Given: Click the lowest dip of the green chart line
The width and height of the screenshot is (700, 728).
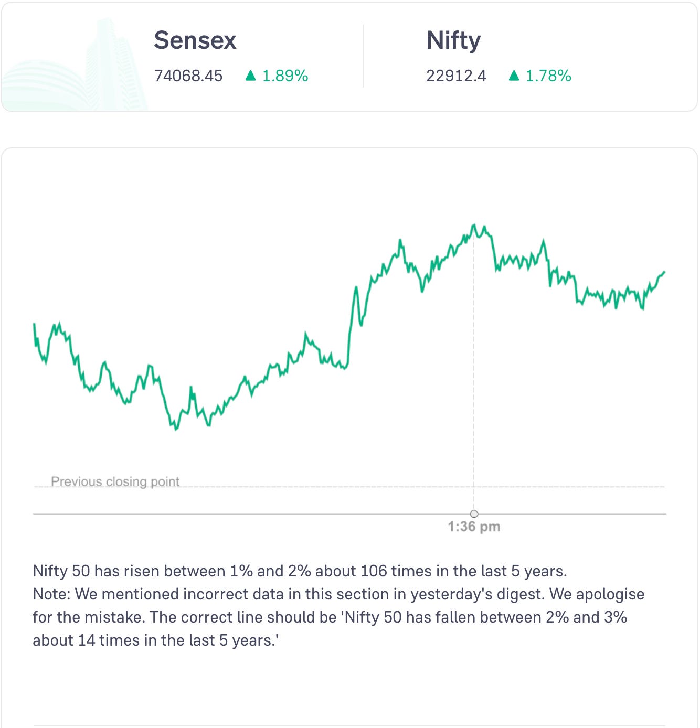Looking at the screenshot, I should tap(176, 429).
